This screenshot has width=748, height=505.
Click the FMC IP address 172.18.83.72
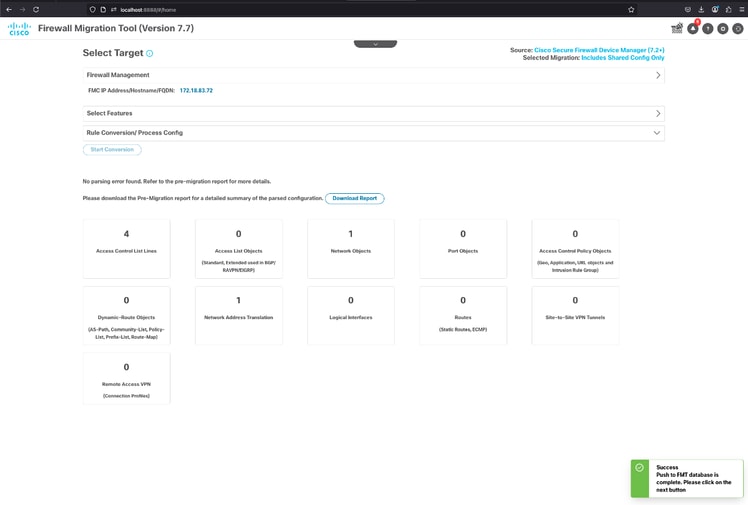(196, 91)
